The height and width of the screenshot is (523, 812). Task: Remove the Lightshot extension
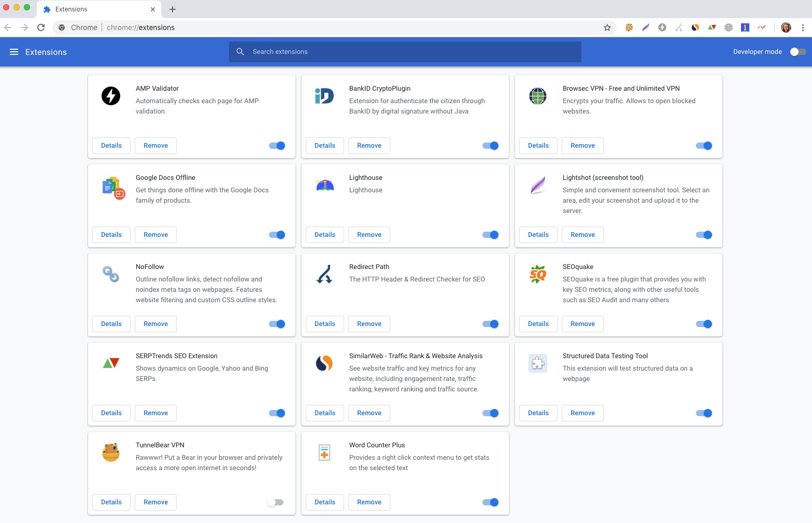[x=582, y=235]
